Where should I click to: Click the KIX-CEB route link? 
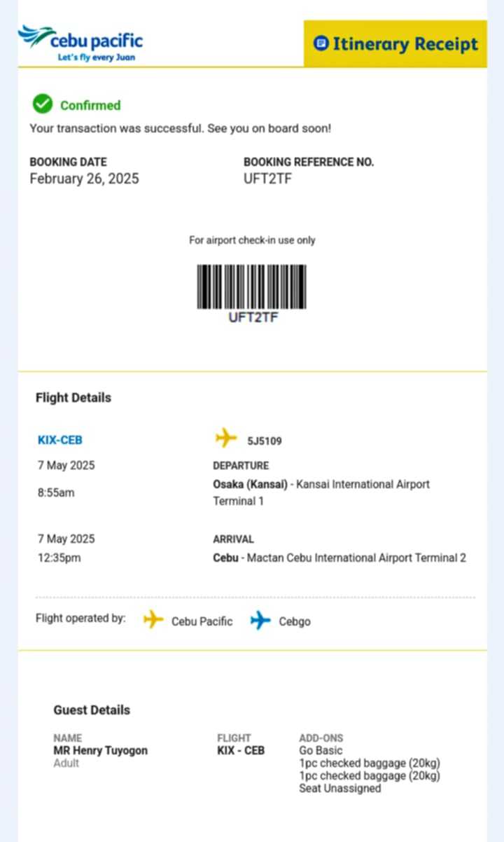(x=60, y=440)
